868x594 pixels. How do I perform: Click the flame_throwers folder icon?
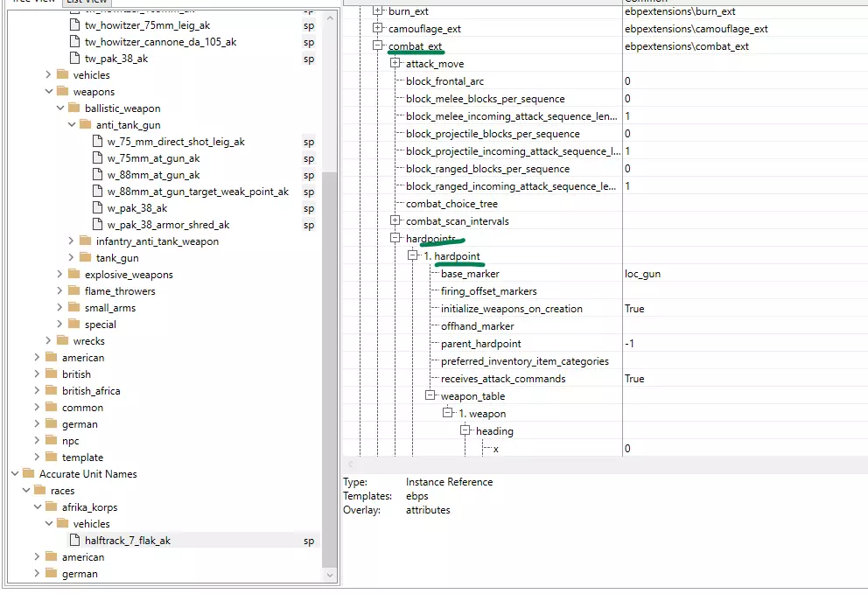pyautogui.click(x=74, y=290)
